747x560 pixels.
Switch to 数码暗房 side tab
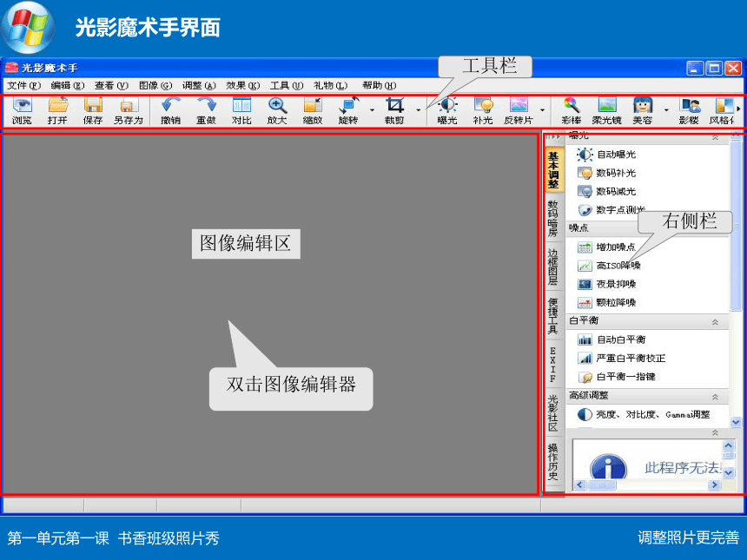[x=552, y=219]
